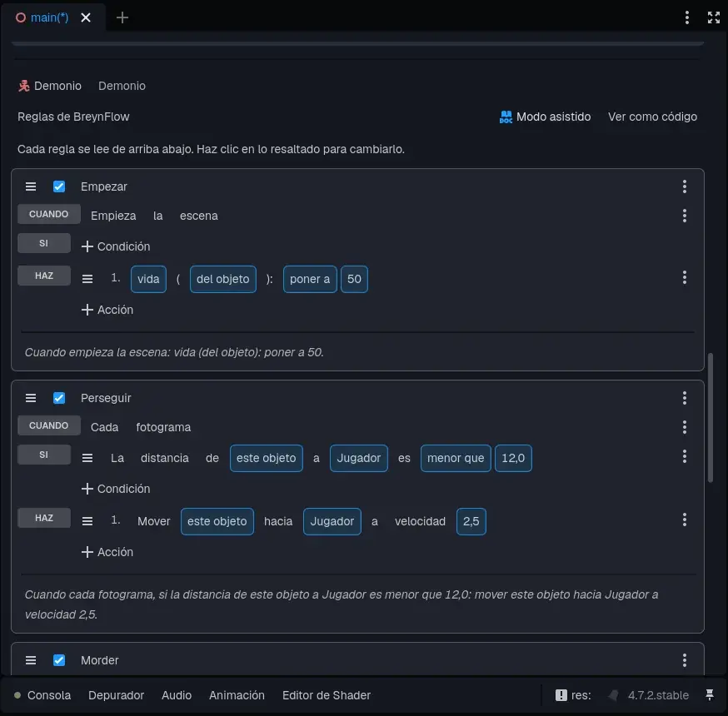This screenshot has width=728, height=716.
Task: Change the 'poner a' operation selector
Action: (x=310, y=279)
